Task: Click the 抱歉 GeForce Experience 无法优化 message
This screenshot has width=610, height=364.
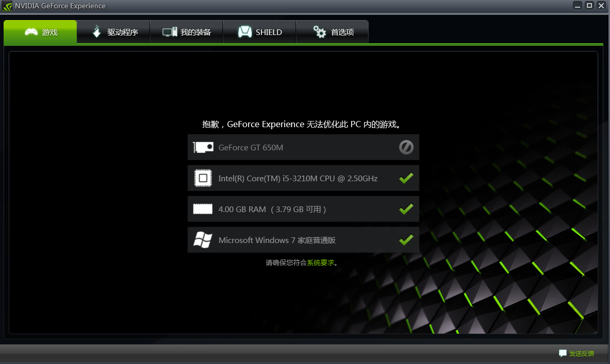Action: [x=302, y=125]
